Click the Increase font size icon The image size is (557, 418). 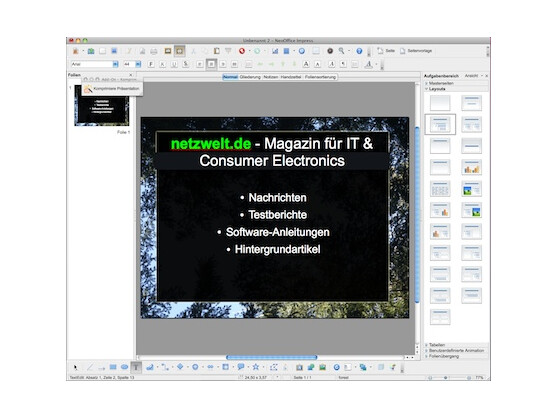[x=306, y=64]
